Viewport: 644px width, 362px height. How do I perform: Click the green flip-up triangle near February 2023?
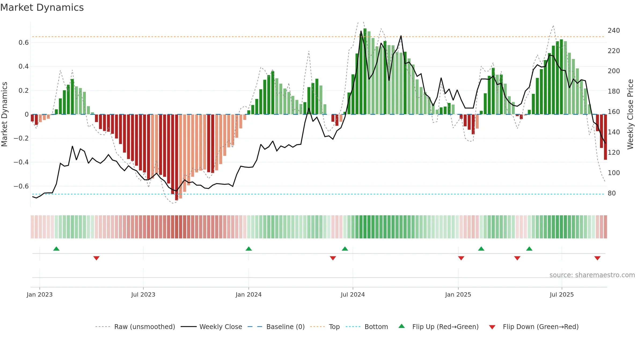[56, 249]
